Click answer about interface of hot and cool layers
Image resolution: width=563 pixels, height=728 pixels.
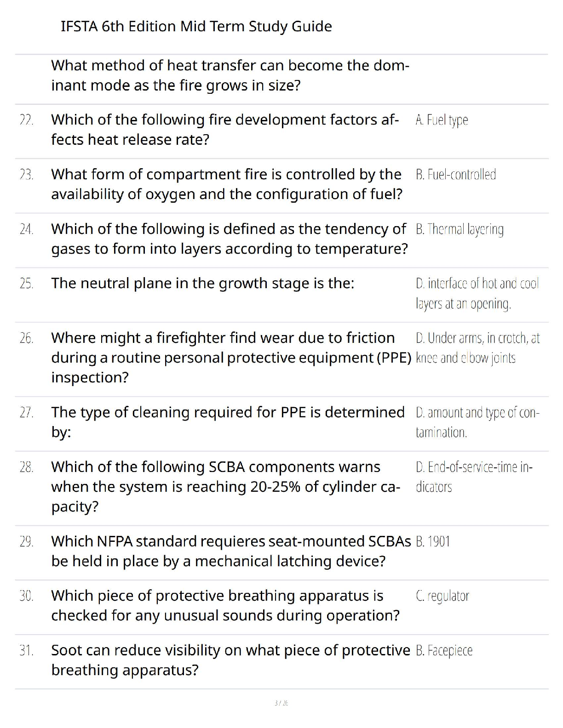point(477,294)
